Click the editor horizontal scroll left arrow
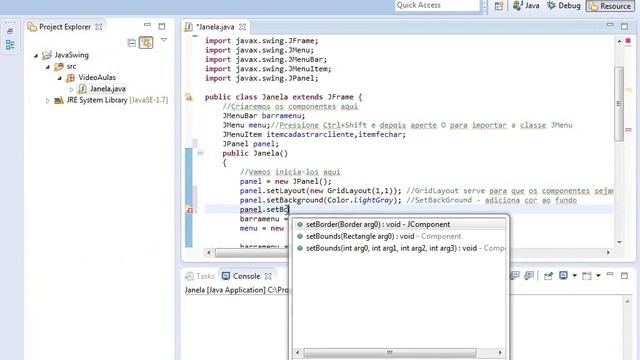The width and height of the screenshot is (640, 360). 209,253
